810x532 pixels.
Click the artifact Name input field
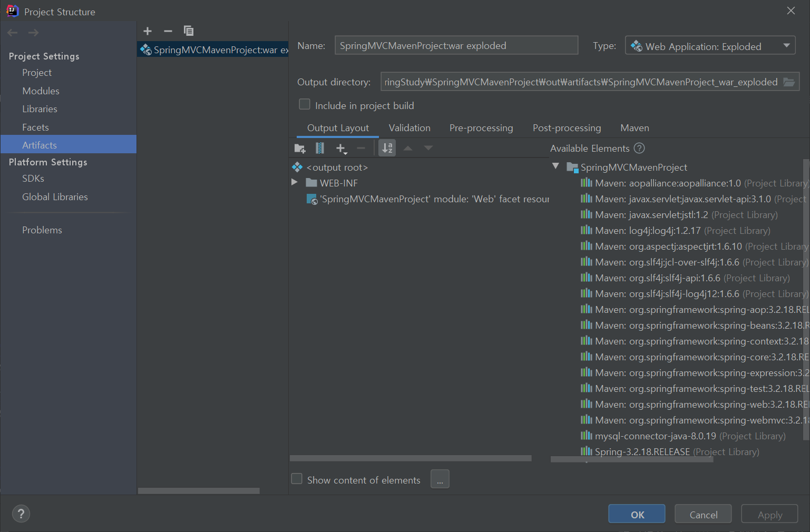pyautogui.click(x=456, y=45)
